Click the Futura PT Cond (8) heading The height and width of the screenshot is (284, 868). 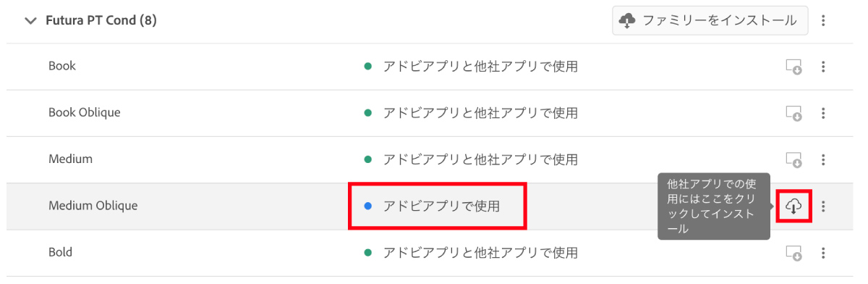101,20
